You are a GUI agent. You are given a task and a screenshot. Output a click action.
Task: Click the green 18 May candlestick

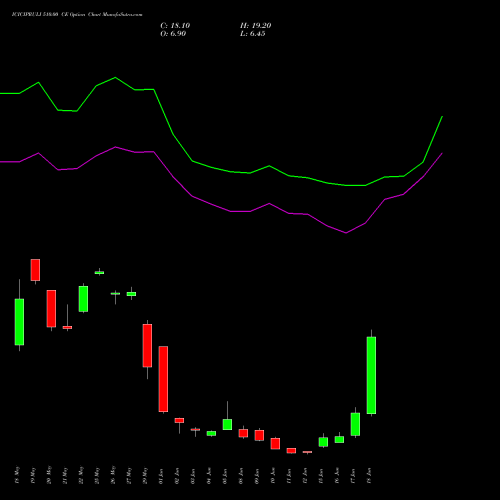(x=19, y=322)
